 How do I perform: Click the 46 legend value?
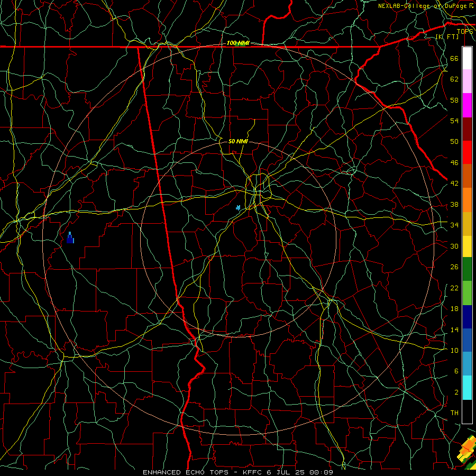coord(454,163)
